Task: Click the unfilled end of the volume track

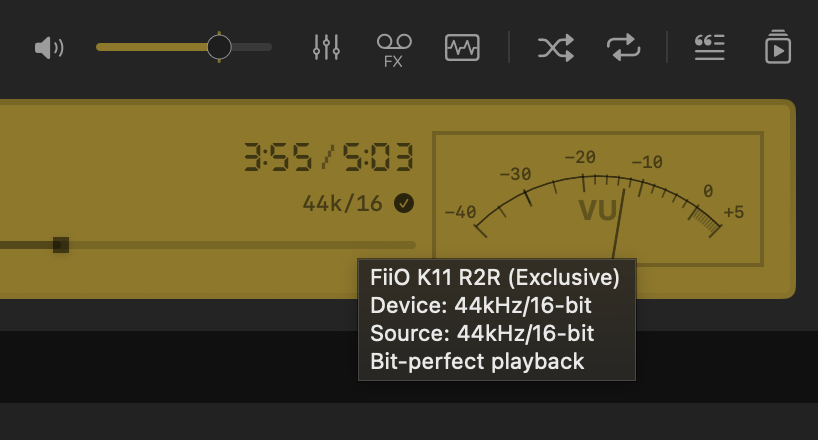Action: tap(255, 47)
